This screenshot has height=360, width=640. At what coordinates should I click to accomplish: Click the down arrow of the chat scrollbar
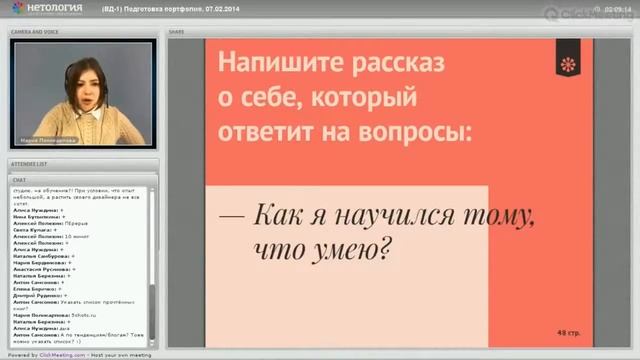click(x=152, y=344)
